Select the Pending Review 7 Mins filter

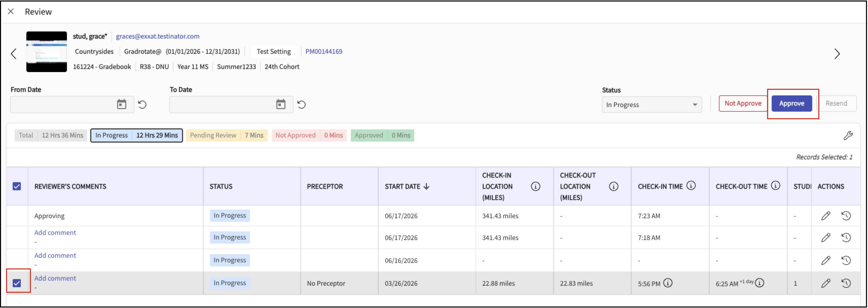tap(227, 136)
